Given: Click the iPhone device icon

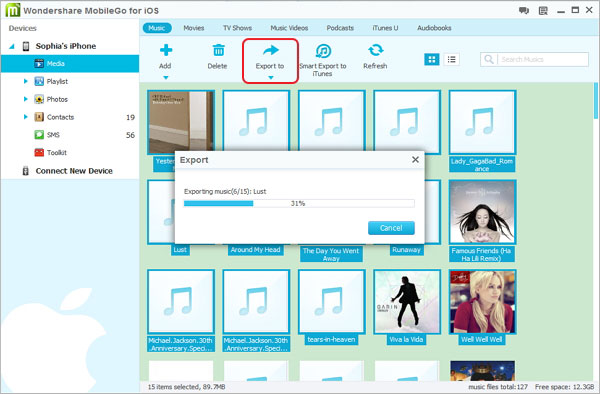Looking at the screenshot, I should (x=26, y=46).
